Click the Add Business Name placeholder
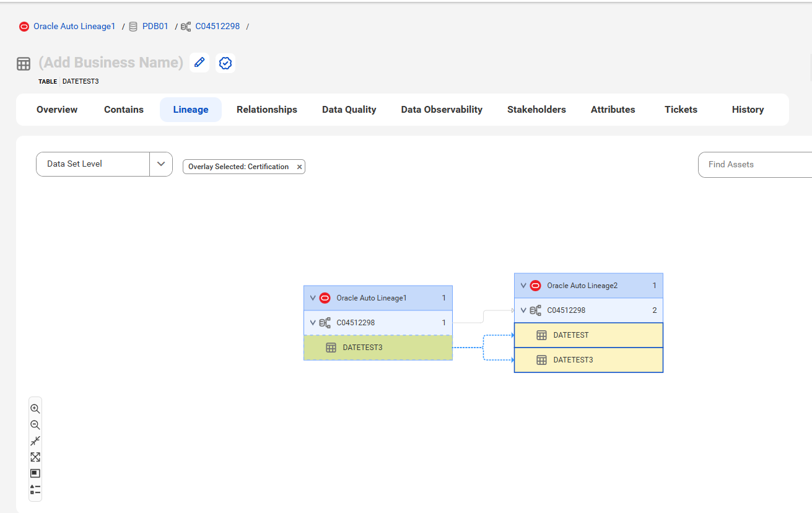The height and width of the screenshot is (513, 812). coord(111,63)
